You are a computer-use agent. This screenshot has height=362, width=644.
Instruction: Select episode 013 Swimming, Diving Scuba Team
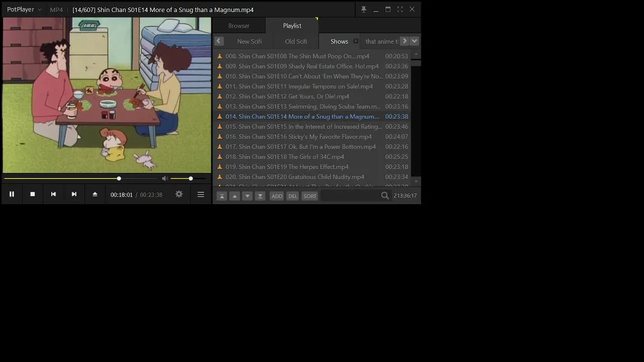tap(312, 107)
